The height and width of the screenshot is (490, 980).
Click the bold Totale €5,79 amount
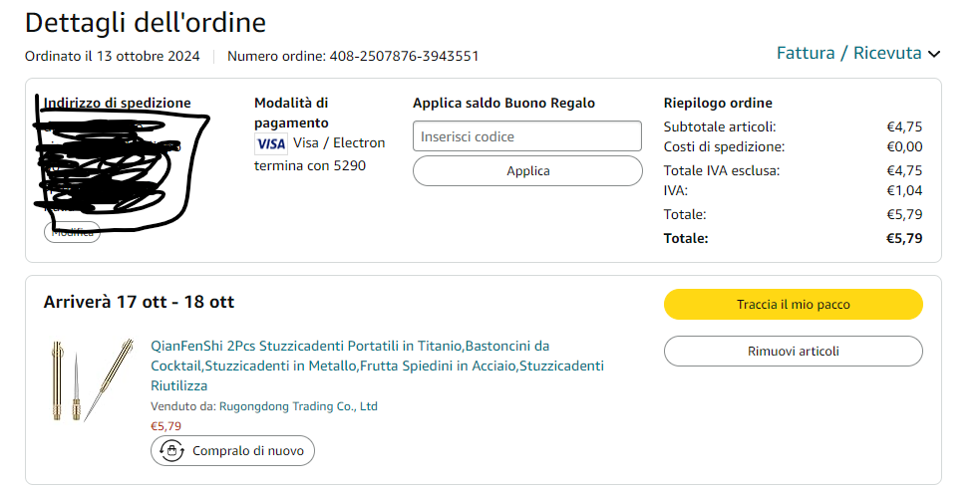[904, 238]
